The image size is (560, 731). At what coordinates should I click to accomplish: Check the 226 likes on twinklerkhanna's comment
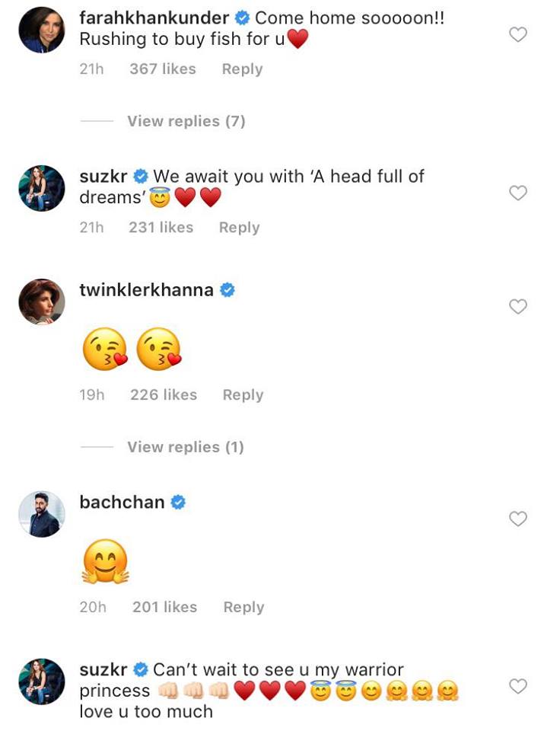click(163, 394)
